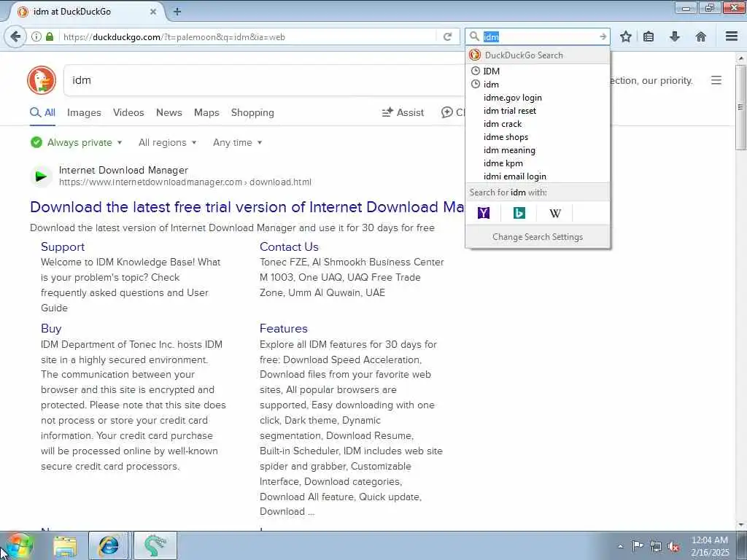747x560 pixels.
Task: Open site identity info icon
Action: (36, 36)
